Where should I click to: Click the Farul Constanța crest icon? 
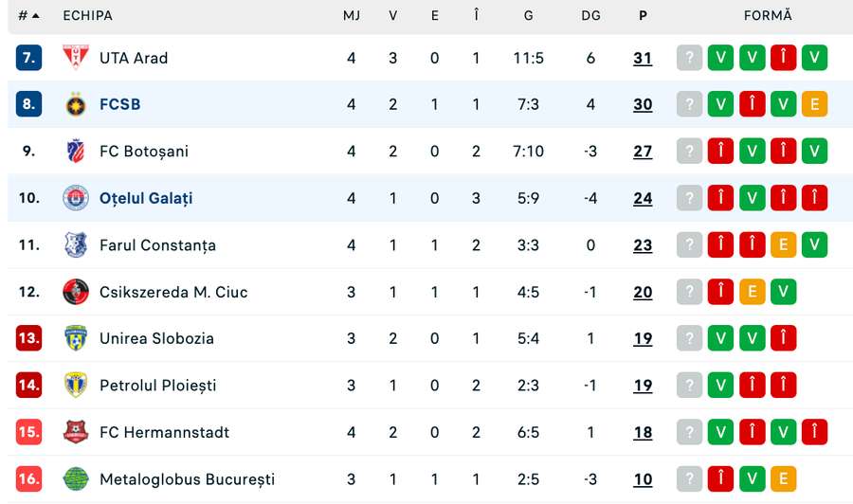point(75,245)
